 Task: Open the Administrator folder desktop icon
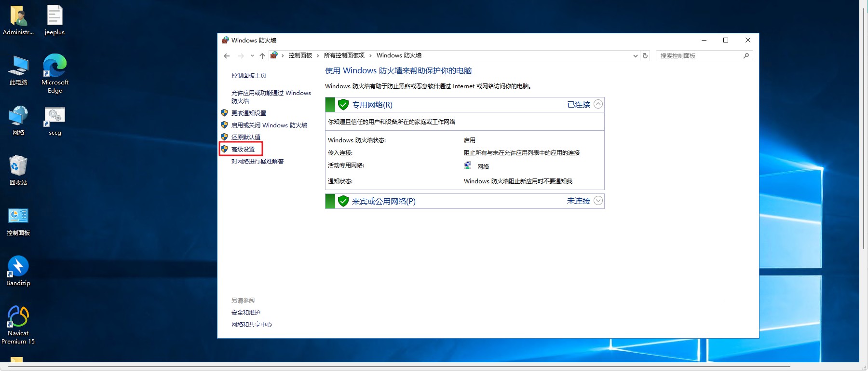tap(18, 19)
